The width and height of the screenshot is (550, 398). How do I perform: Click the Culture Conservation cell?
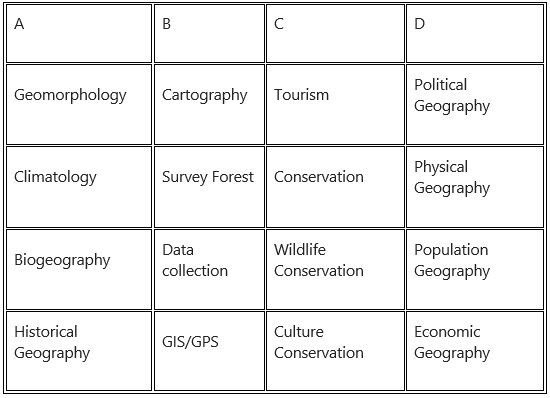tap(335, 351)
